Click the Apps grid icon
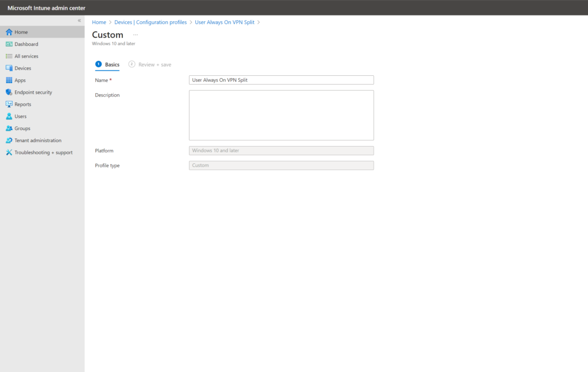588x372 pixels. pos(9,80)
